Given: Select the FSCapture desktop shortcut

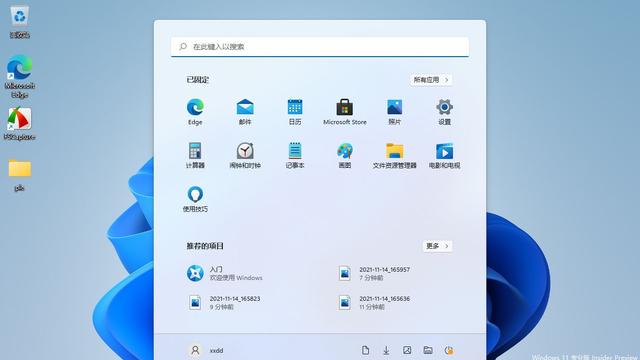Looking at the screenshot, I should click(x=20, y=124).
